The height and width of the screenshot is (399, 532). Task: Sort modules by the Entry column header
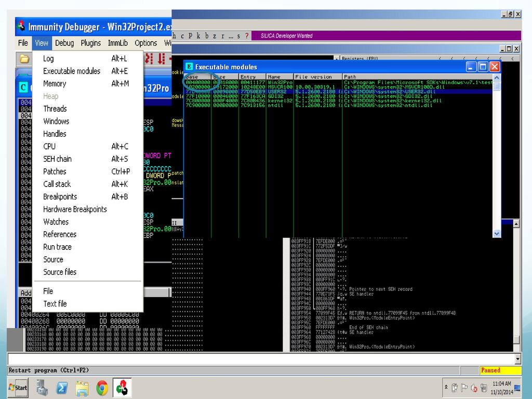(x=252, y=77)
